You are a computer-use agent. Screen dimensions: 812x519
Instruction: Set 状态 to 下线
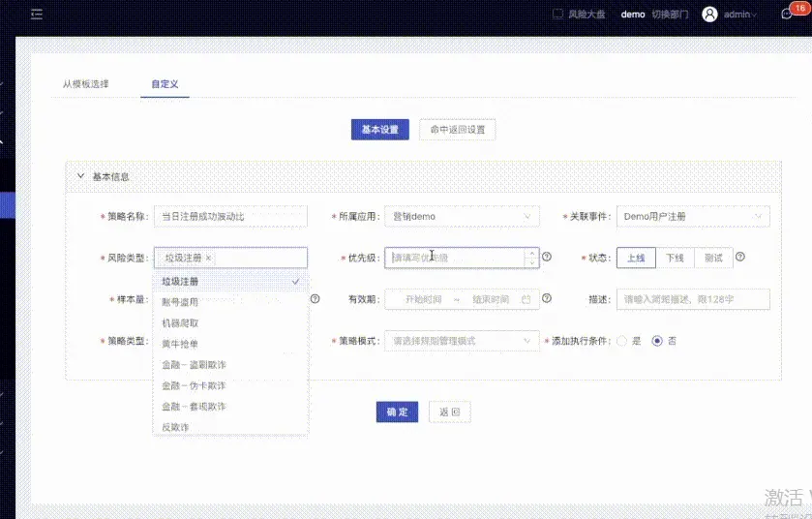click(675, 258)
